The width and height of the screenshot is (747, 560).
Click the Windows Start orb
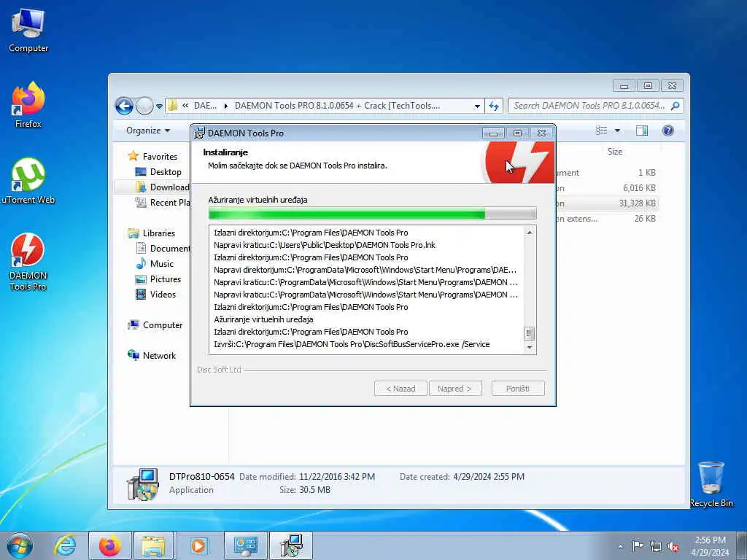(20, 545)
